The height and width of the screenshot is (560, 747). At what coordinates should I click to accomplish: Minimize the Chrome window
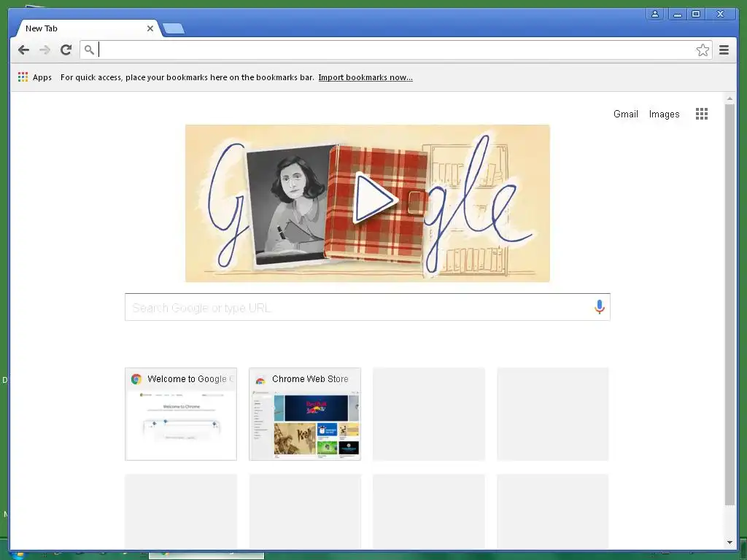677,15
